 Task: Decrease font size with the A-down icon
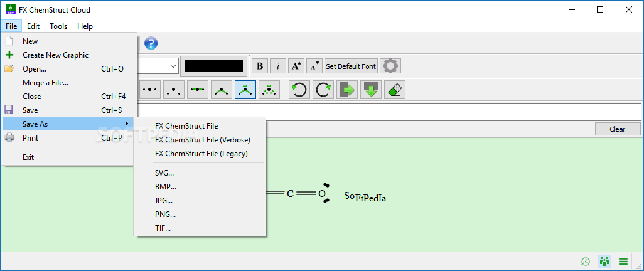pos(314,66)
